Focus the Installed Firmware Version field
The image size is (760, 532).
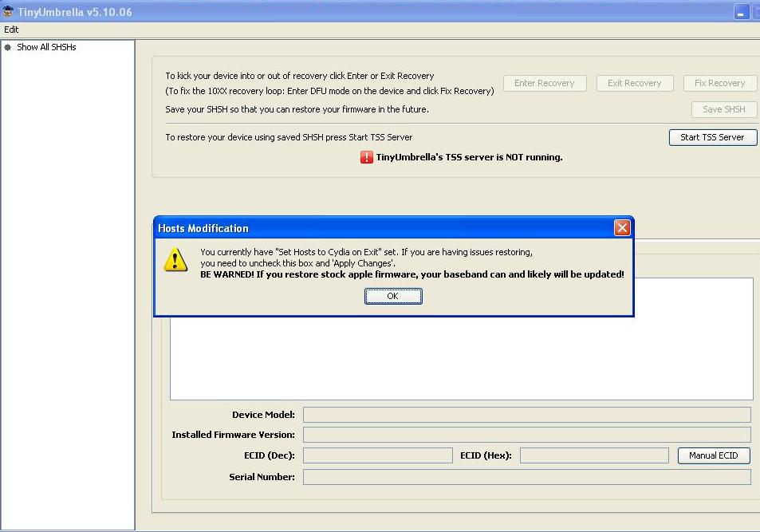click(x=527, y=435)
